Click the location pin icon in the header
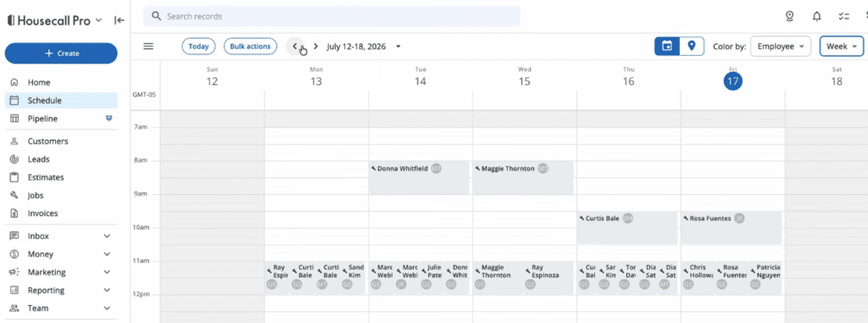 click(790, 17)
